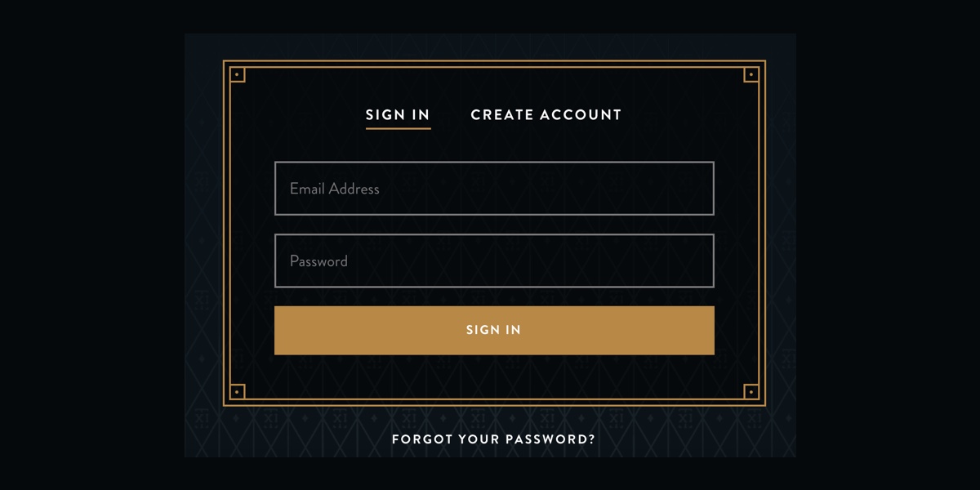Switch to the Sign In tab

[398, 115]
